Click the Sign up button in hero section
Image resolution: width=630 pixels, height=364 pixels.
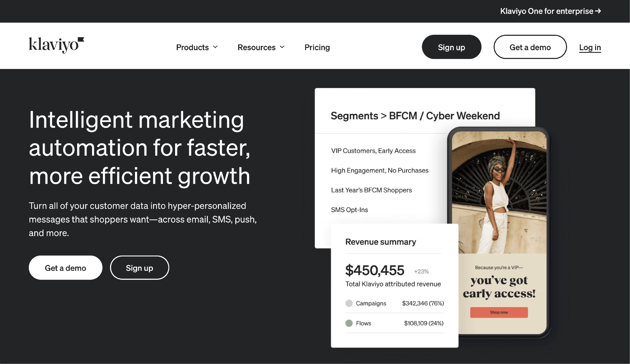click(139, 267)
